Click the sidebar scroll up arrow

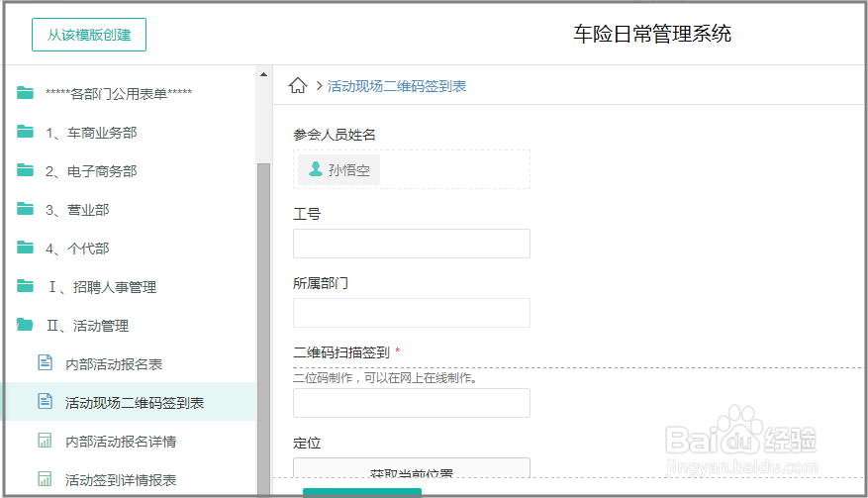[263, 74]
